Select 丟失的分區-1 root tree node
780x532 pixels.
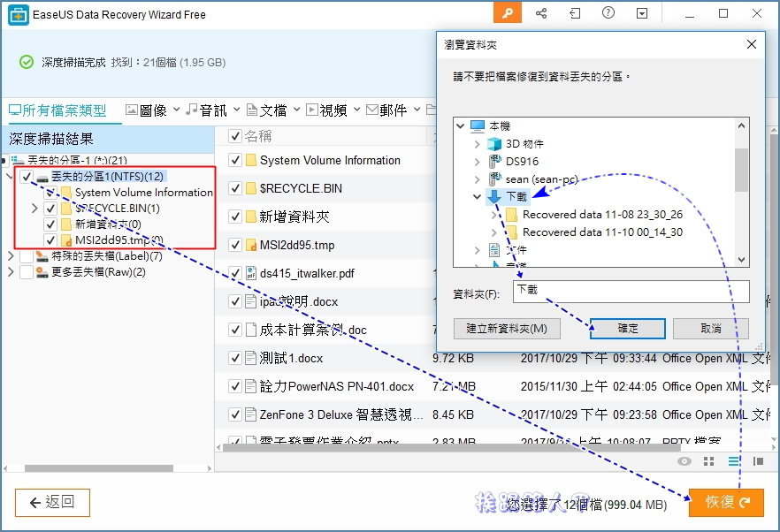click(x=77, y=160)
